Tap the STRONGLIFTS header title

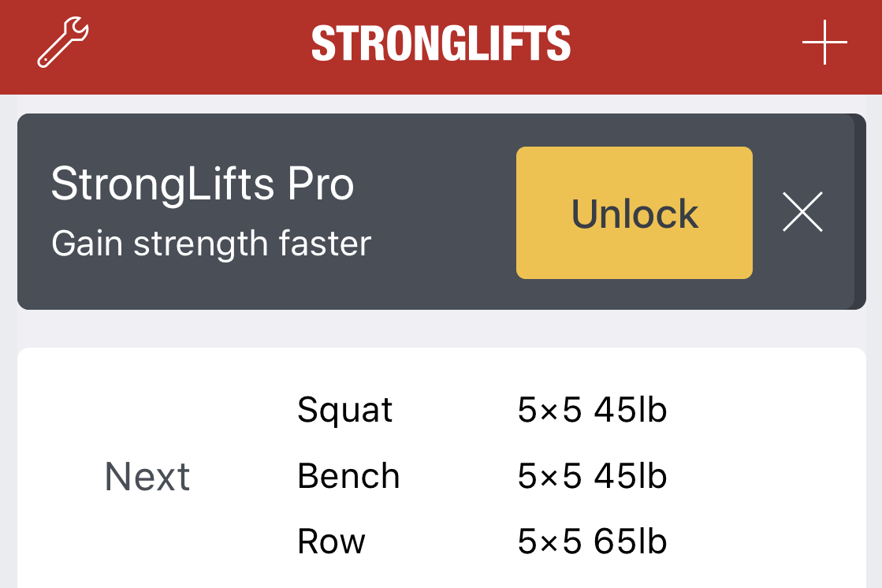coord(441,44)
